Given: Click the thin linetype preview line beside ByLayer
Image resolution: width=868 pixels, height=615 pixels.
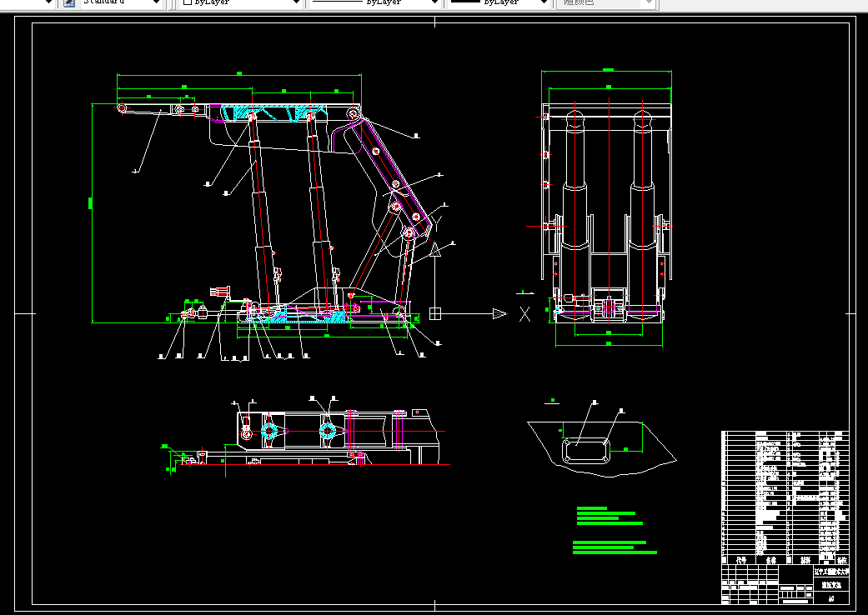Looking at the screenshot, I should coord(337,2).
